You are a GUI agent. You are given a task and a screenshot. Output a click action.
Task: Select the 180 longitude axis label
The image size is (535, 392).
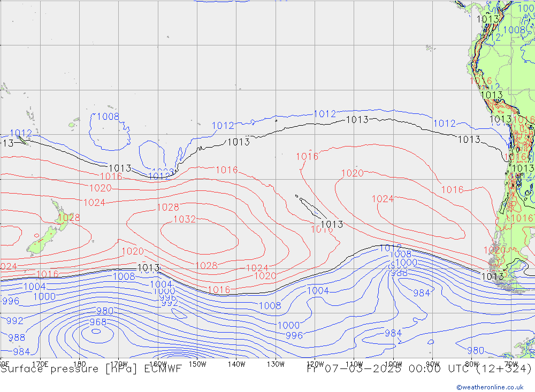(80, 364)
